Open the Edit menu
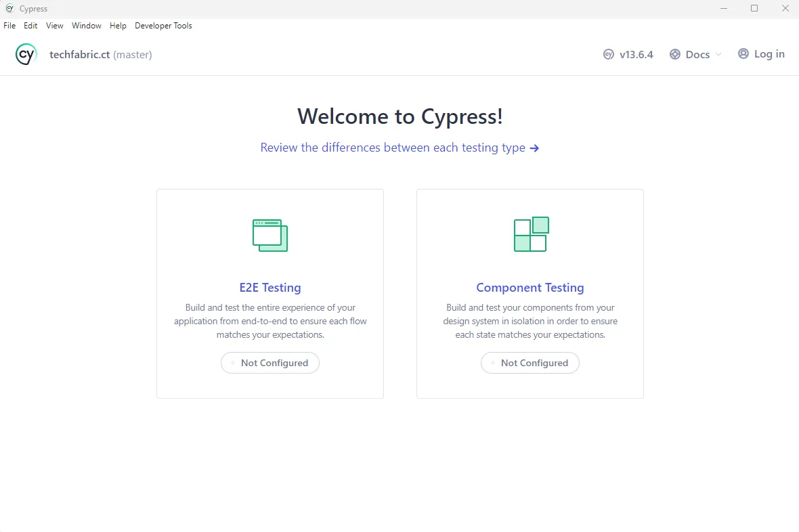This screenshot has width=799, height=532. [30, 26]
